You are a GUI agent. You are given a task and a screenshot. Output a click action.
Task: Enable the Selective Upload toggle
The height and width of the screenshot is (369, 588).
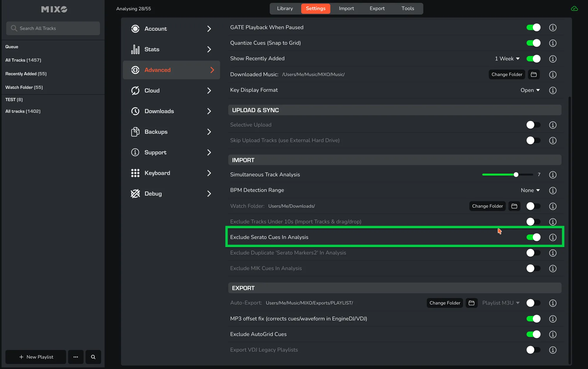(533, 125)
